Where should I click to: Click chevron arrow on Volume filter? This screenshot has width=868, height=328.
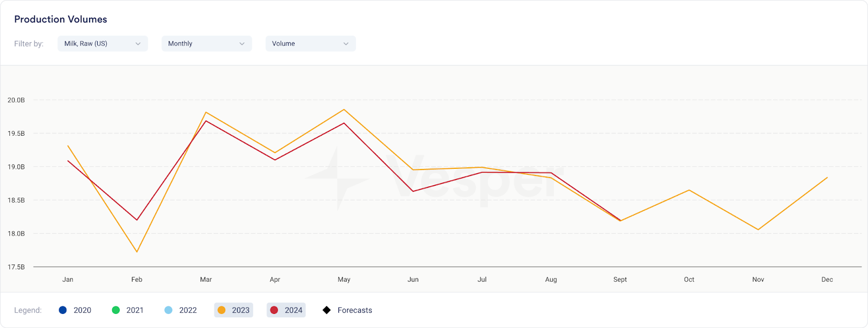(346, 43)
